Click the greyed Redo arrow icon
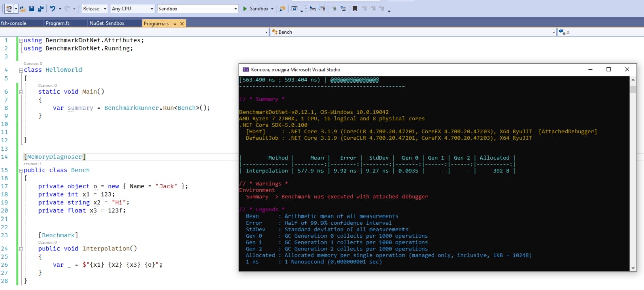The height and width of the screenshot is (290, 644). coord(67,9)
